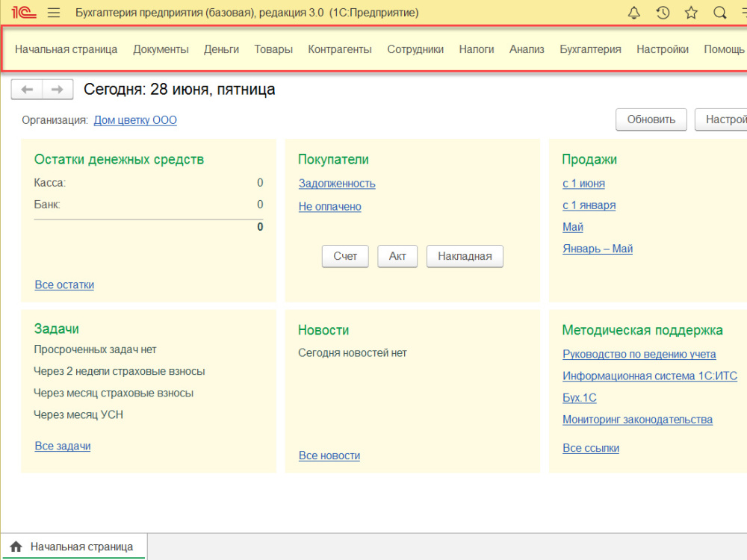747x560 pixels.
Task: Open Все ссылки link
Action: pyautogui.click(x=591, y=448)
